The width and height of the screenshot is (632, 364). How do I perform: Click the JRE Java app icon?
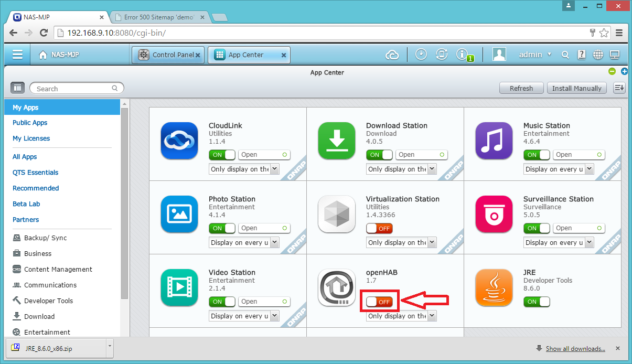point(494,287)
